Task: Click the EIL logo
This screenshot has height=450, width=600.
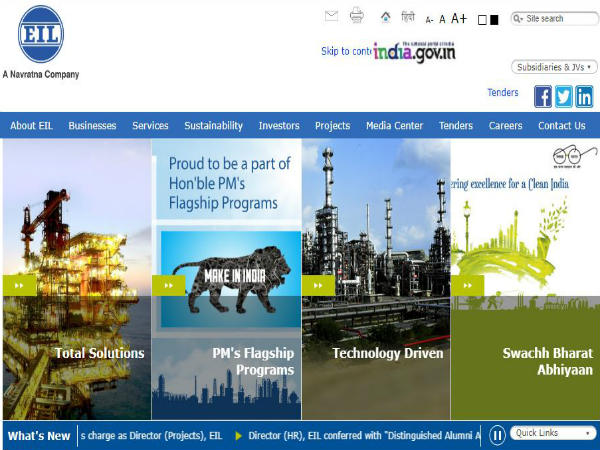Action: click(40, 34)
